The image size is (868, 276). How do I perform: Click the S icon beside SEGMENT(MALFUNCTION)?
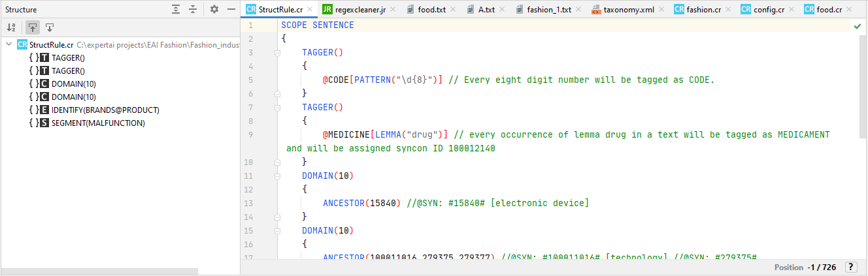point(44,123)
